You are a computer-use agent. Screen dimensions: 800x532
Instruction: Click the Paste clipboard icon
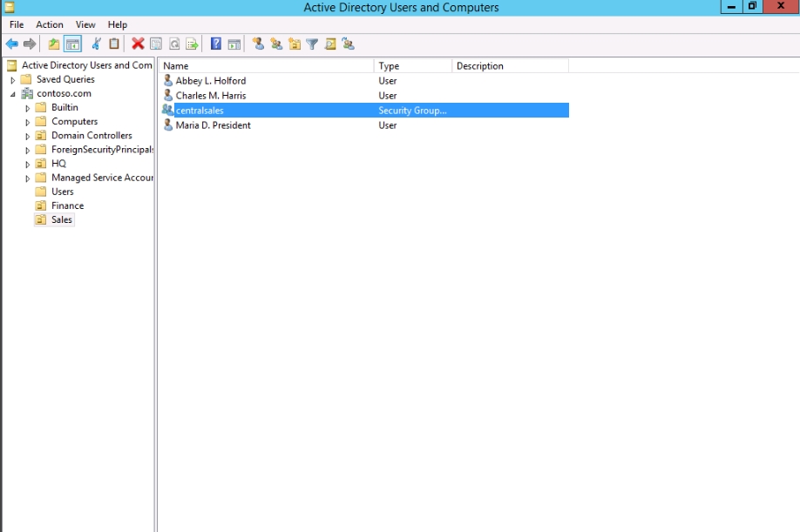pyautogui.click(x=114, y=44)
